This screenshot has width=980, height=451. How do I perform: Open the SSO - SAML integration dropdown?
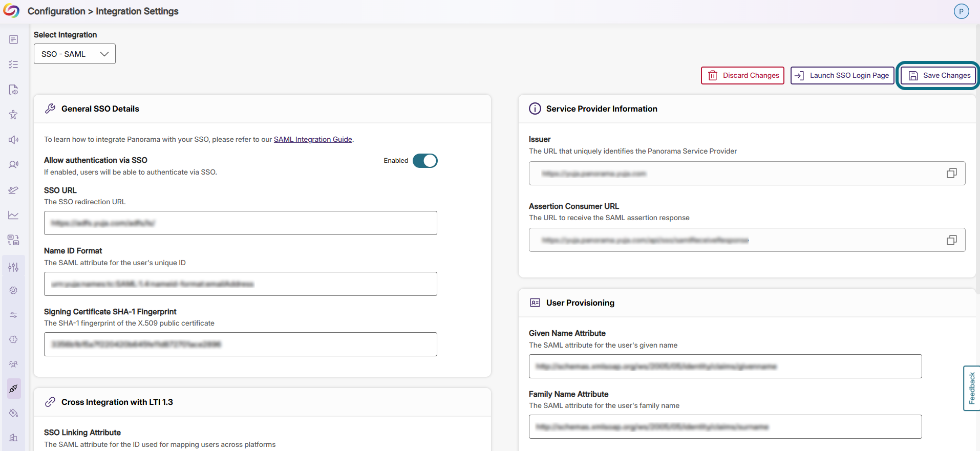pos(75,54)
